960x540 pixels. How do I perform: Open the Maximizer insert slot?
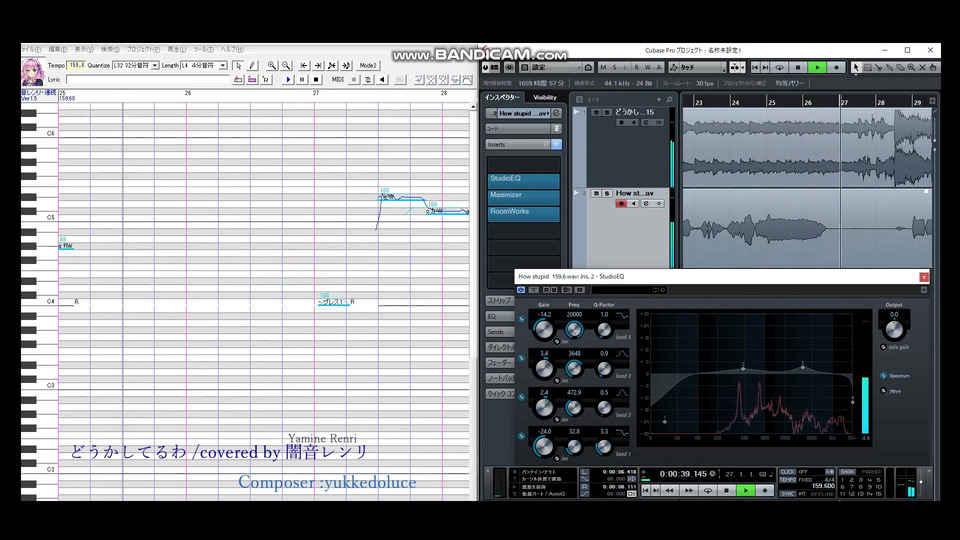pyautogui.click(x=523, y=196)
